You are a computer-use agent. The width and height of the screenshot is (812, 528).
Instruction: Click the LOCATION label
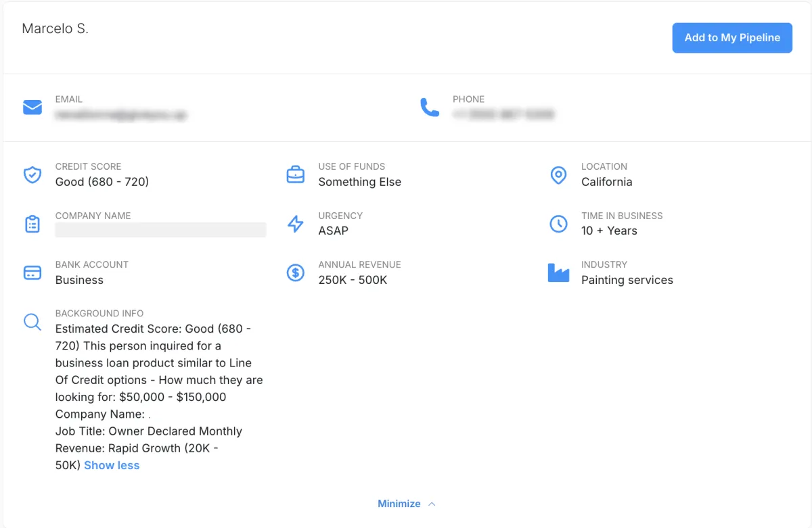point(604,166)
